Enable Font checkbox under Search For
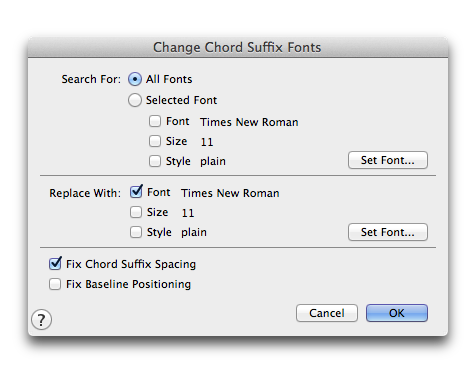The height and width of the screenshot is (372, 476). click(x=155, y=121)
